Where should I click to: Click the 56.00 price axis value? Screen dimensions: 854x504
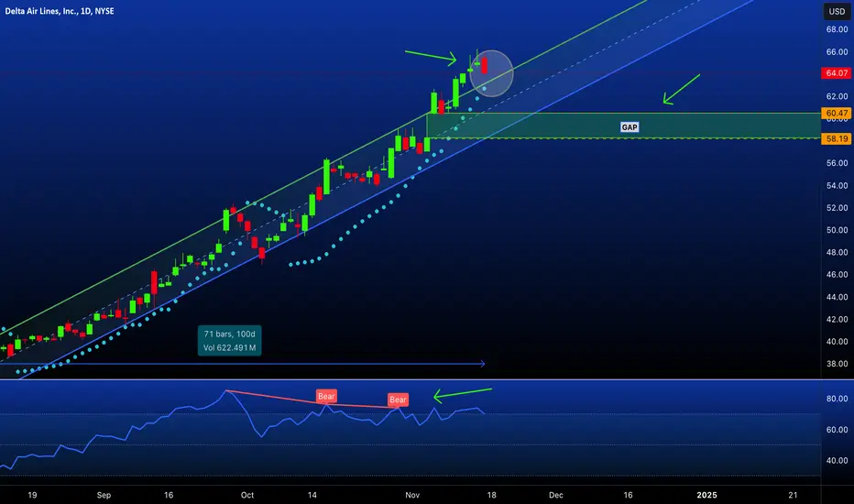point(837,163)
